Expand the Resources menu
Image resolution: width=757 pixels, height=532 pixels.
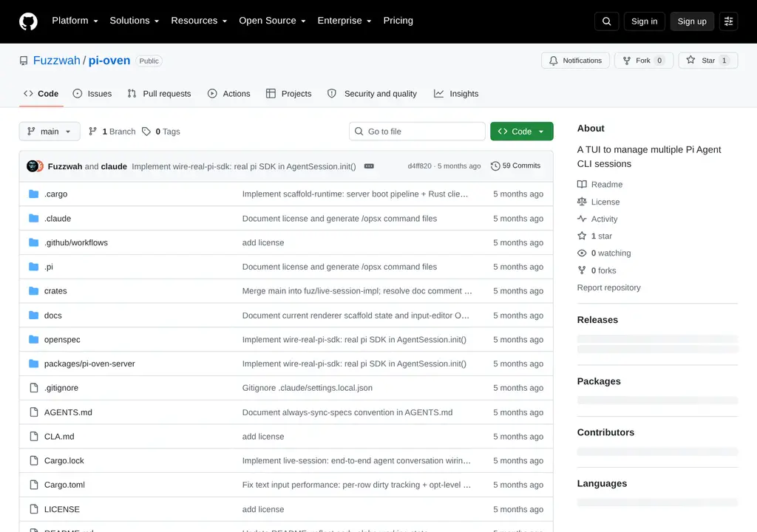click(199, 21)
